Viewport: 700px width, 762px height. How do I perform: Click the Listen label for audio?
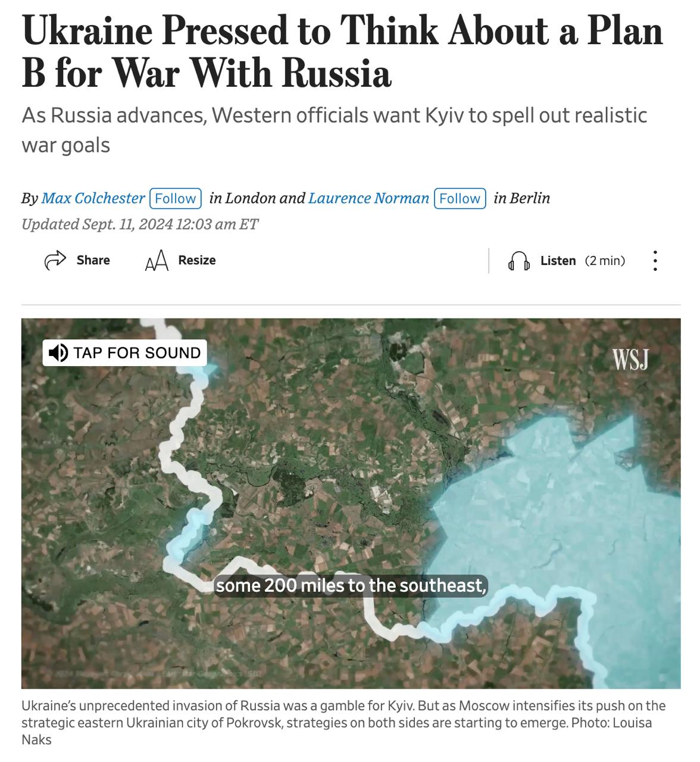tap(558, 261)
